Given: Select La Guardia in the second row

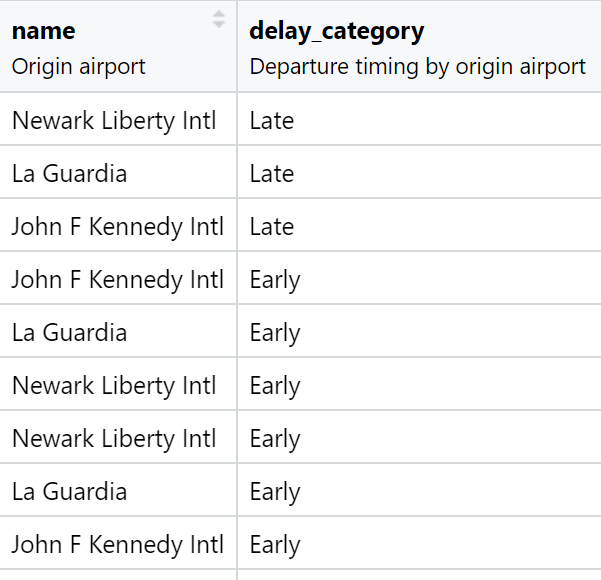Looking at the screenshot, I should [70, 174].
